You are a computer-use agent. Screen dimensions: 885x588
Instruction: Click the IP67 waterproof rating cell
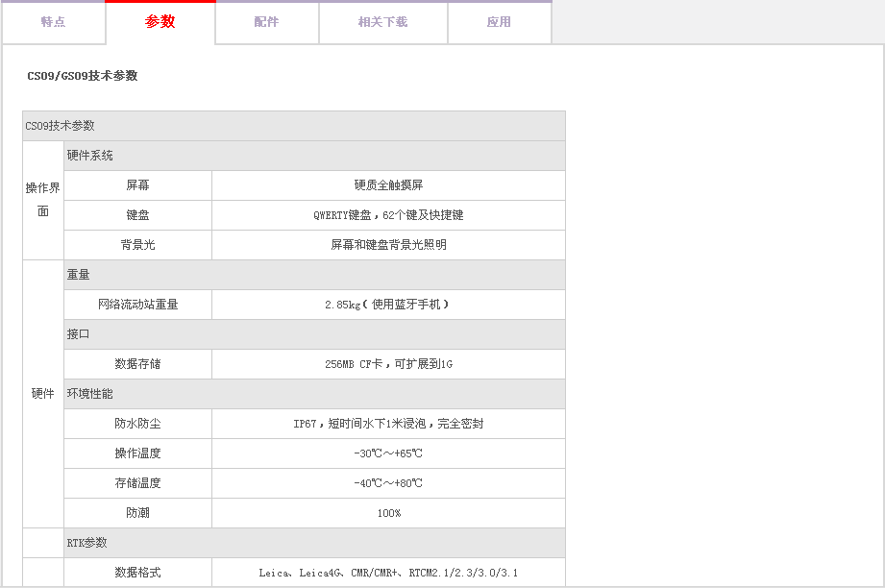(388, 424)
